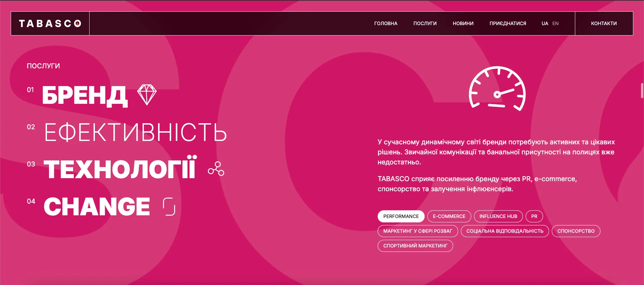Choose the СПОРТИВНИЙ МАРКЕТИНГ tag
The image size is (644, 285).
click(415, 246)
